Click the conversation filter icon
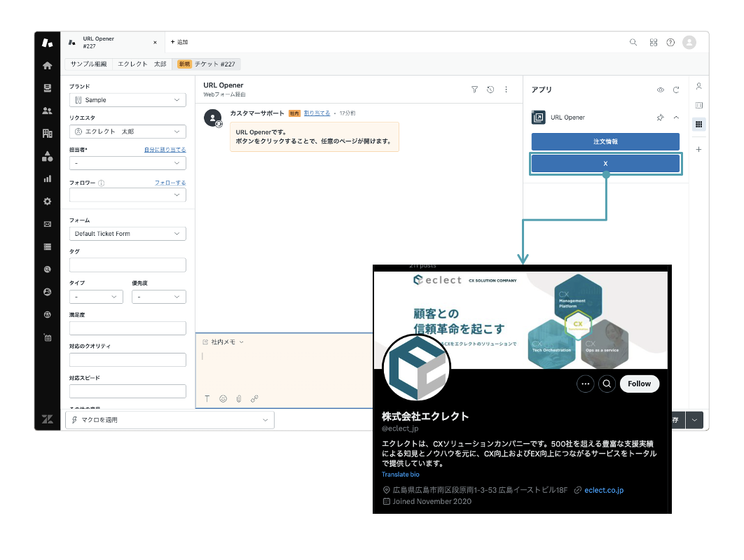 474,90
